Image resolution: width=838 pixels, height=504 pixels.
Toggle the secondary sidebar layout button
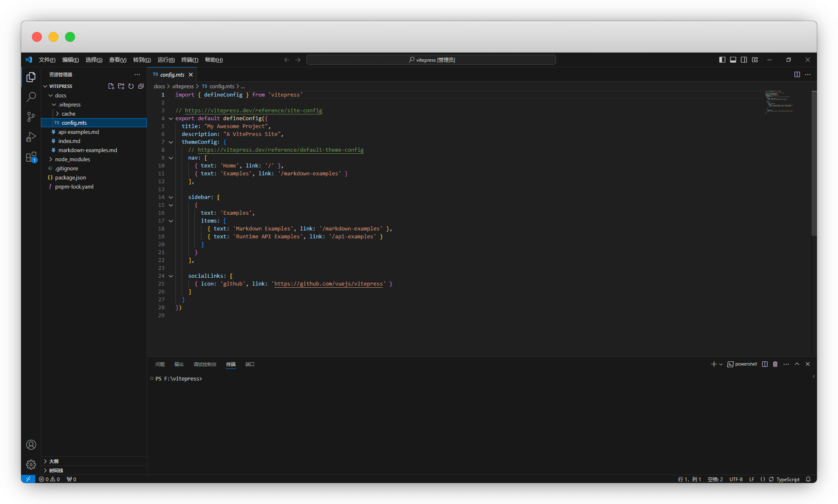pos(744,60)
